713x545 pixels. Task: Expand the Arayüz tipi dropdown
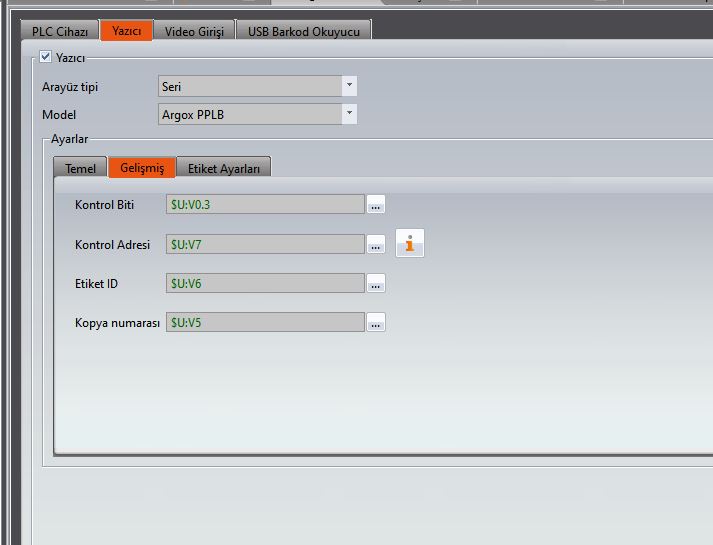[x=349, y=86]
